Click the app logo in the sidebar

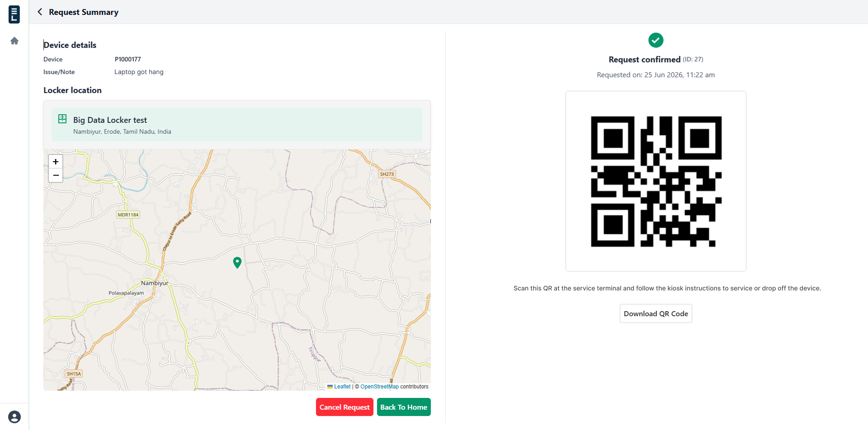(x=14, y=14)
